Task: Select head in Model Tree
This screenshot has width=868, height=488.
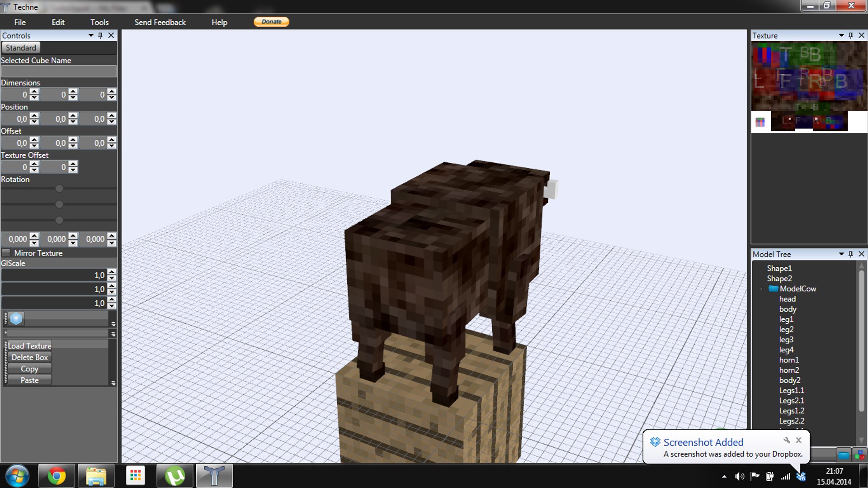Action: 788,299
